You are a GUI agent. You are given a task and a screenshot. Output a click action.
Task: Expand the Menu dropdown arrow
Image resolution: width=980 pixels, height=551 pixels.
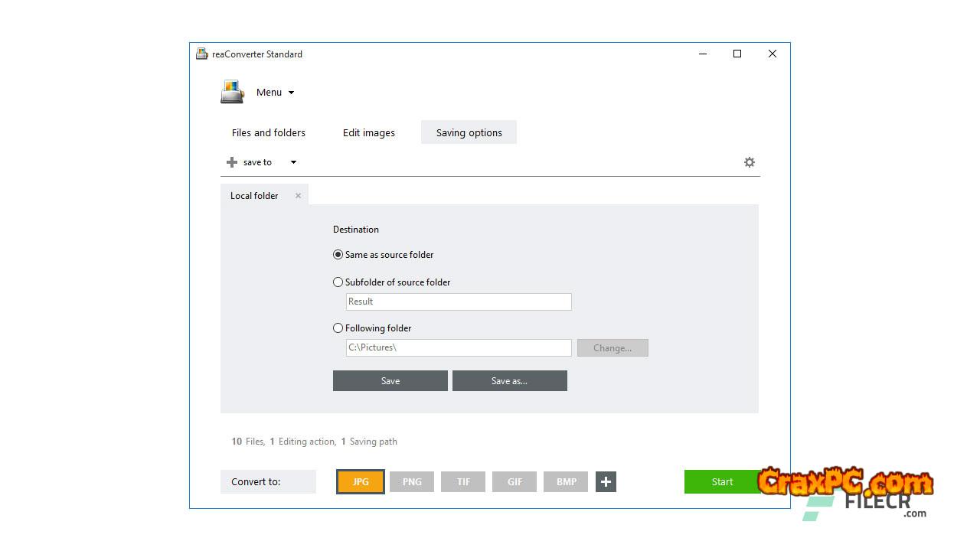click(x=291, y=93)
